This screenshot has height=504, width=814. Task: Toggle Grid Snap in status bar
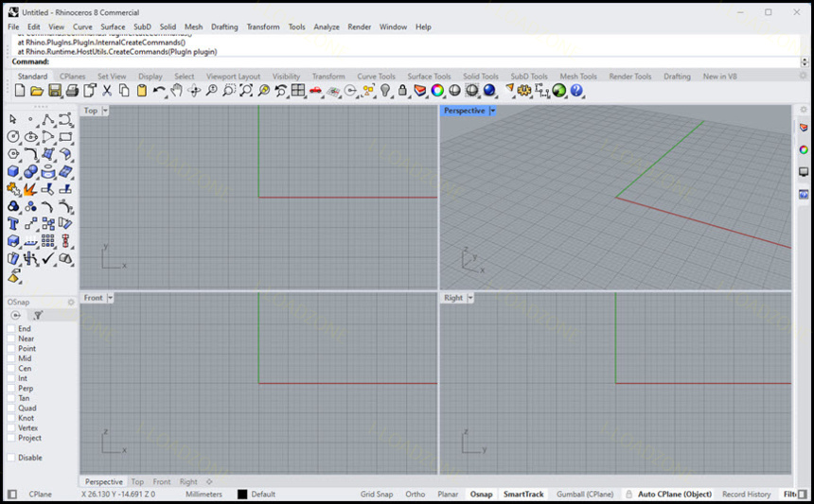tap(377, 495)
